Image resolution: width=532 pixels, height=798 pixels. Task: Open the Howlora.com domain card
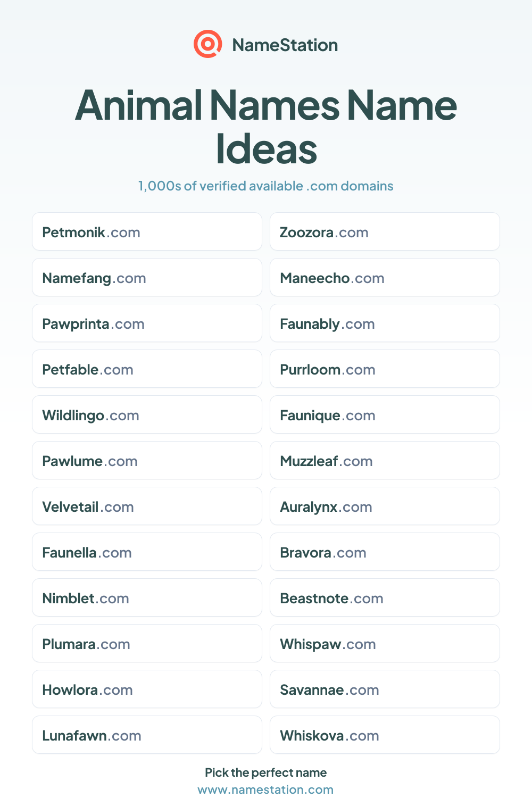coord(147,689)
